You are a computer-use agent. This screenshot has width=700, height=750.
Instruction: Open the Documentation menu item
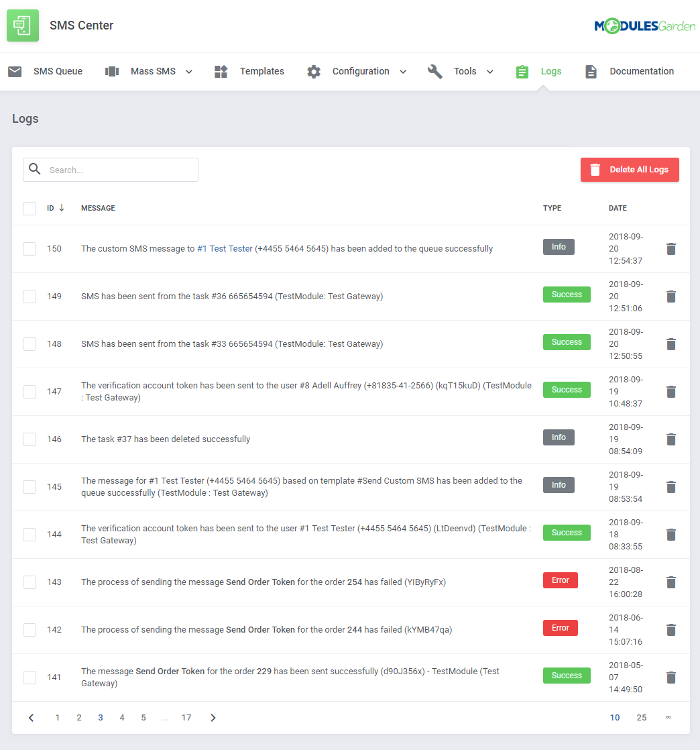pyautogui.click(x=642, y=71)
